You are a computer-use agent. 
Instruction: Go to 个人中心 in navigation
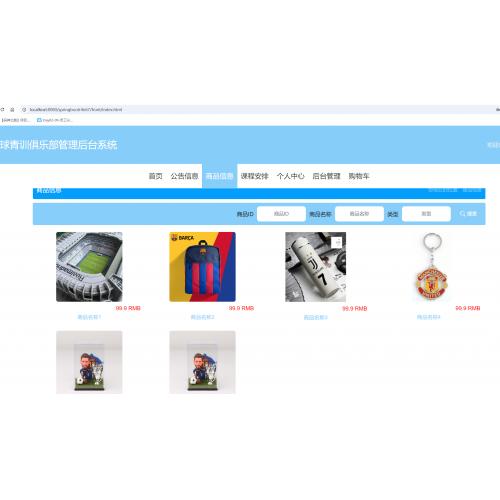[x=290, y=176]
